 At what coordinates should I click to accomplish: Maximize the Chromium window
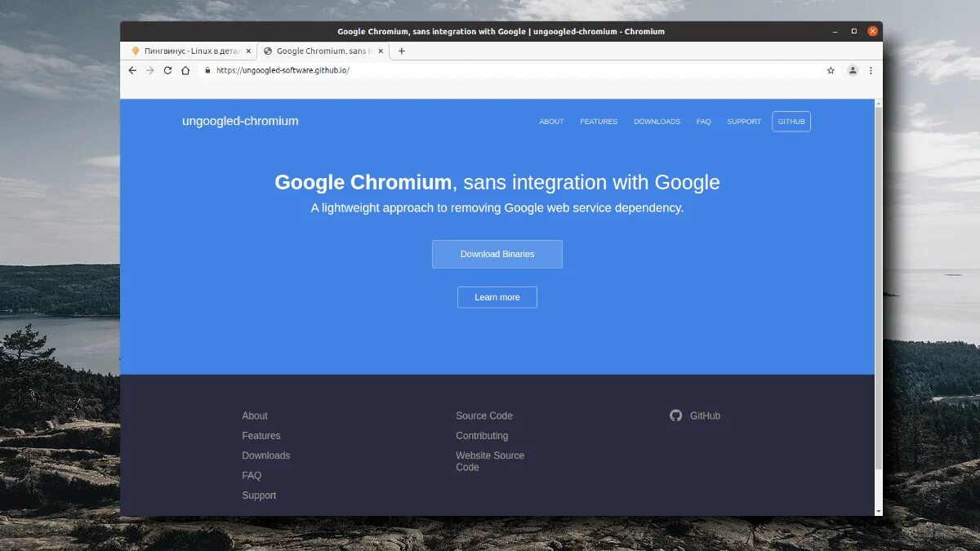click(854, 31)
